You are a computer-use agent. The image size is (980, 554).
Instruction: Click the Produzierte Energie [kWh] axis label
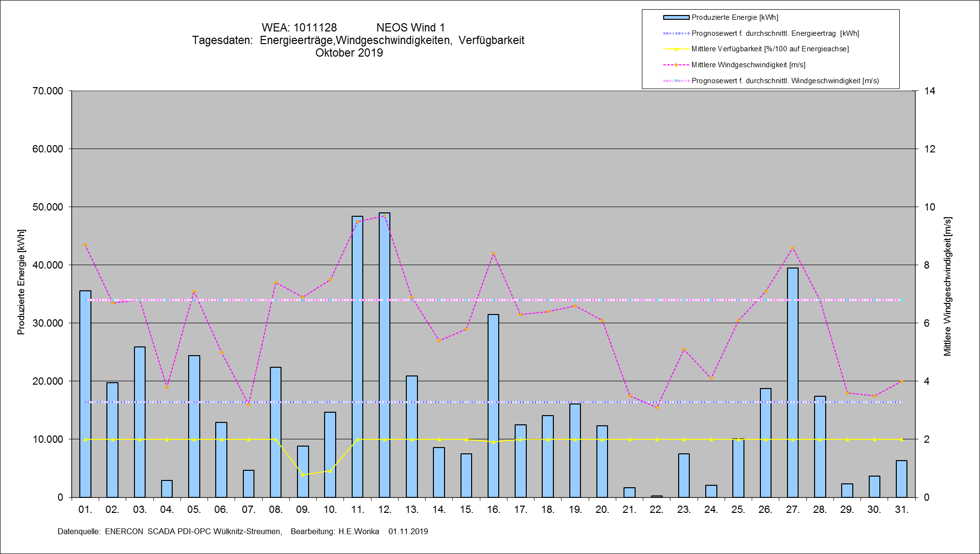click(21, 282)
